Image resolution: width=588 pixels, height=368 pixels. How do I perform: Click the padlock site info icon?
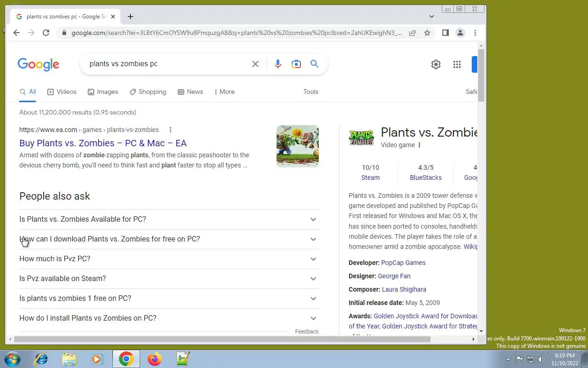pyautogui.click(x=64, y=33)
